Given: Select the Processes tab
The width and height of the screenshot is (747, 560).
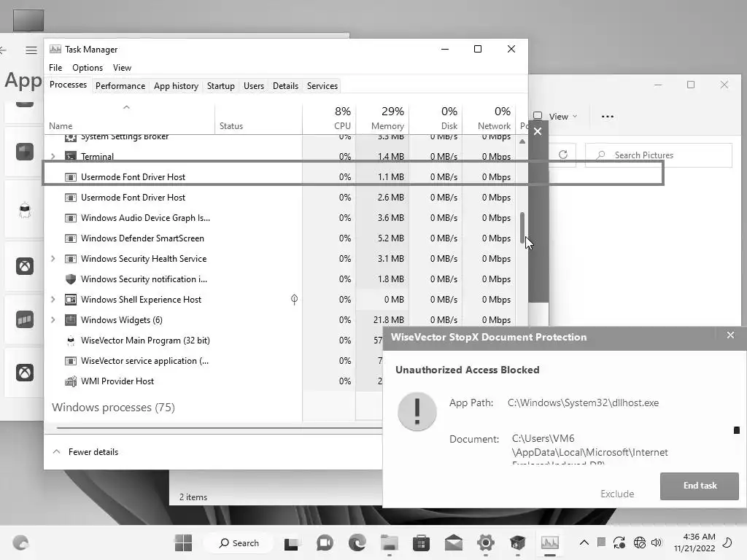Looking at the screenshot, I should click(x=68, y=85).
